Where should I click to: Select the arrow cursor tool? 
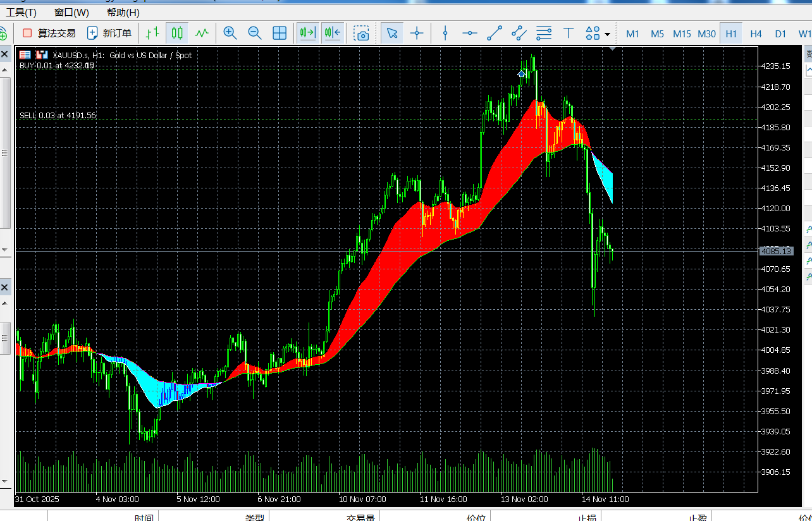(x=392, y=34)
